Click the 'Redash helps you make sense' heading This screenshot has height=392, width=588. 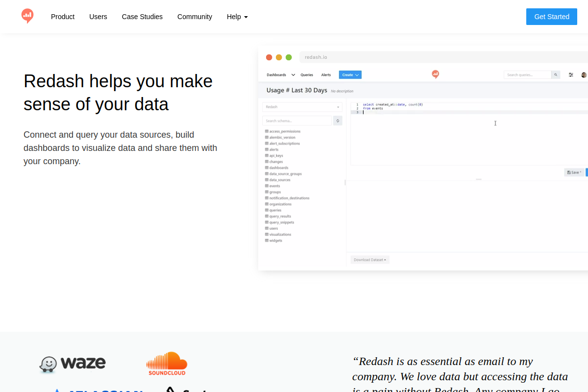[118, 93]
